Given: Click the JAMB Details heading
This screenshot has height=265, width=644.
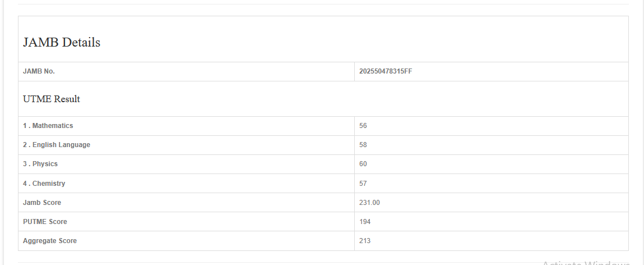Looking at the screenshot, I should (x=62, y=42).
